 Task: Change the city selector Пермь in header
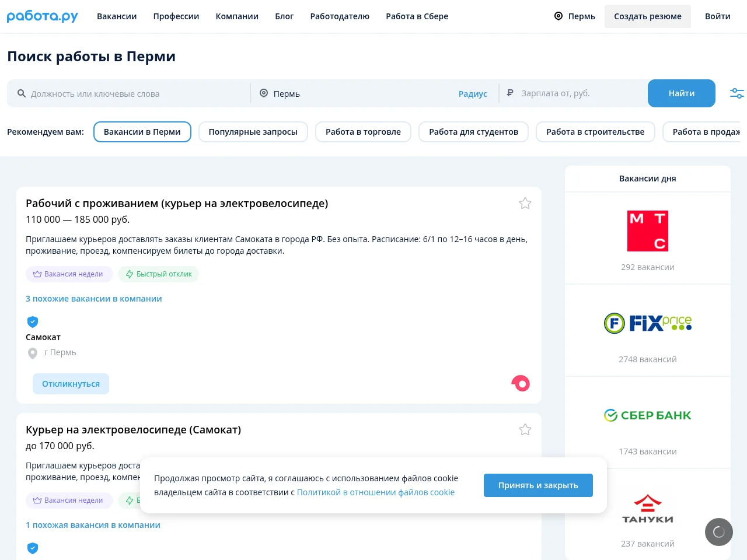point(575,16)
